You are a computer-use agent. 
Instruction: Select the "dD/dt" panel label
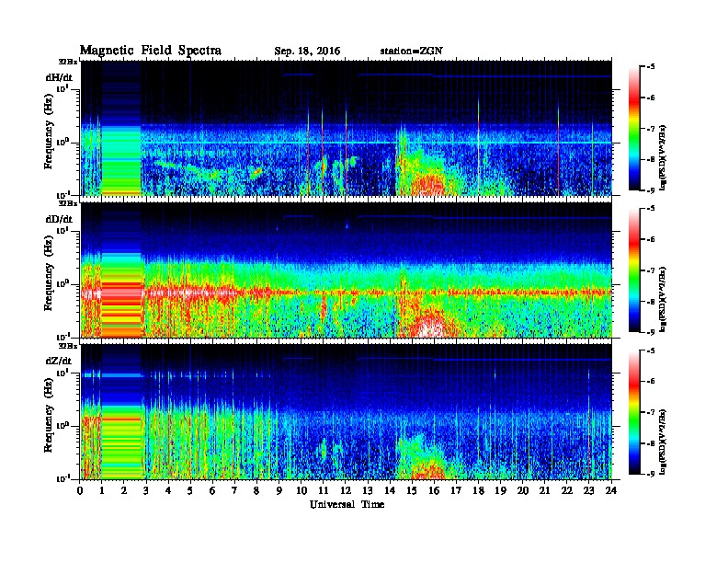[59, 219]
